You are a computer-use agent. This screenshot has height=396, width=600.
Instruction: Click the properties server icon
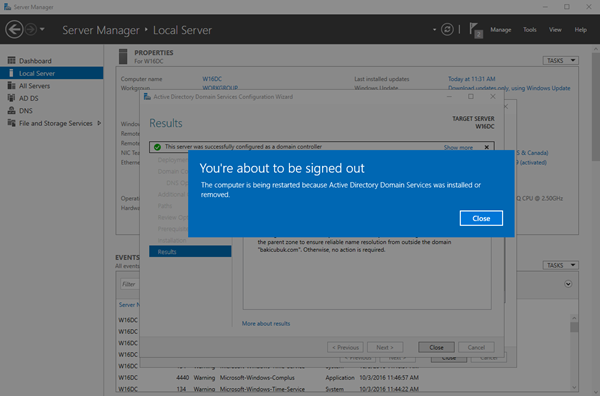(x=123, y=57)
